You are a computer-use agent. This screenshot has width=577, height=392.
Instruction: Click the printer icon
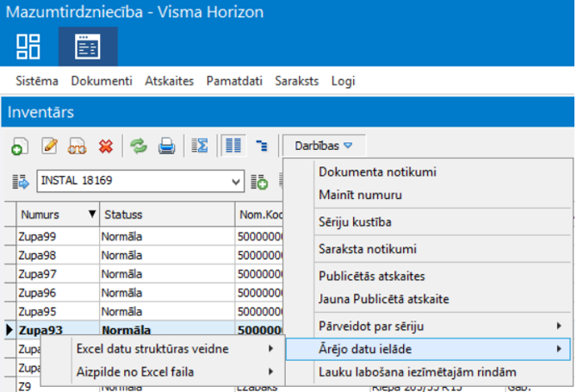(167, 146)
